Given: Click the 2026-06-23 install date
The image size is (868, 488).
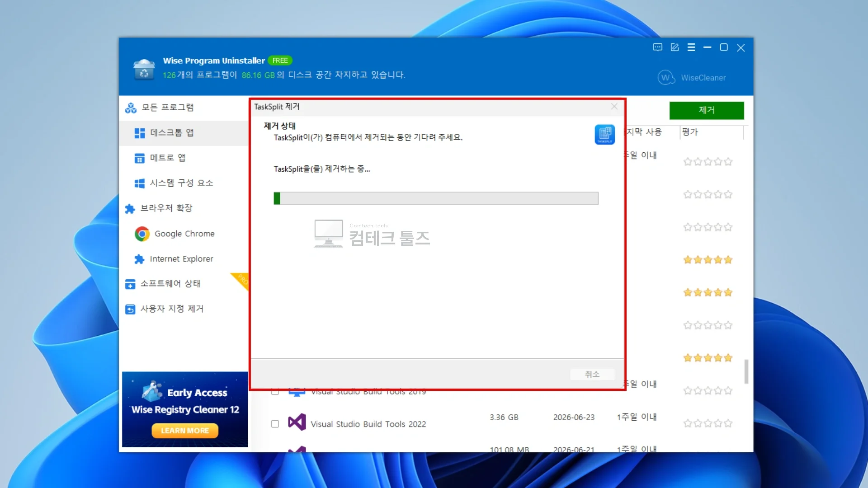Looking at the screenshot, I should pos(574,418).
